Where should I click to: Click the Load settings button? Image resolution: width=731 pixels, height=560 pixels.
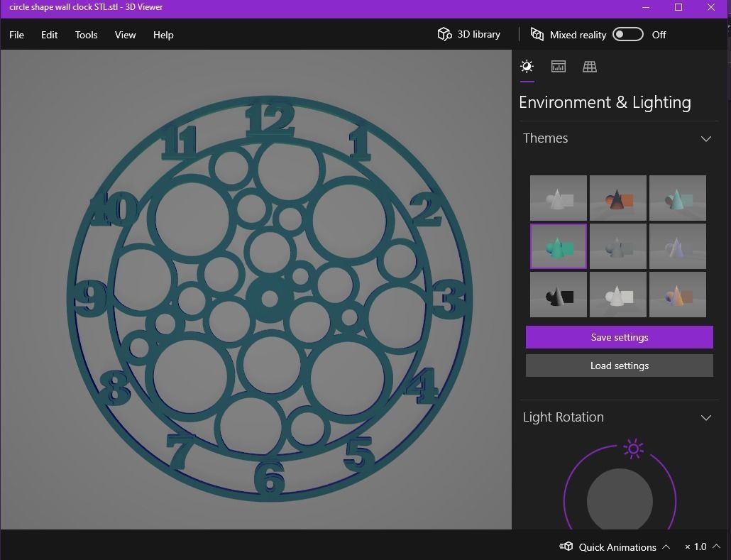(619, 366)
